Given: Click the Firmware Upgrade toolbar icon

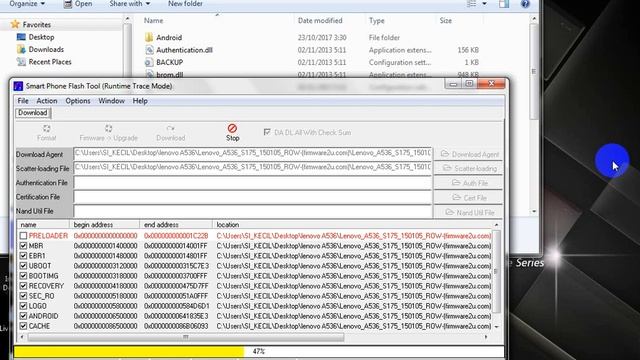Looking at the screenshot, I should 108,129.
